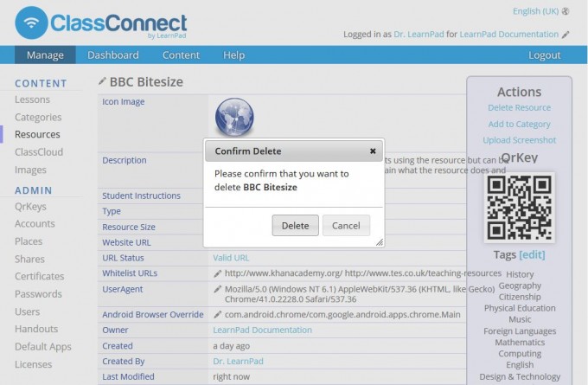
Task: Click Add to Category action
Action: click(x=519, y=124)
